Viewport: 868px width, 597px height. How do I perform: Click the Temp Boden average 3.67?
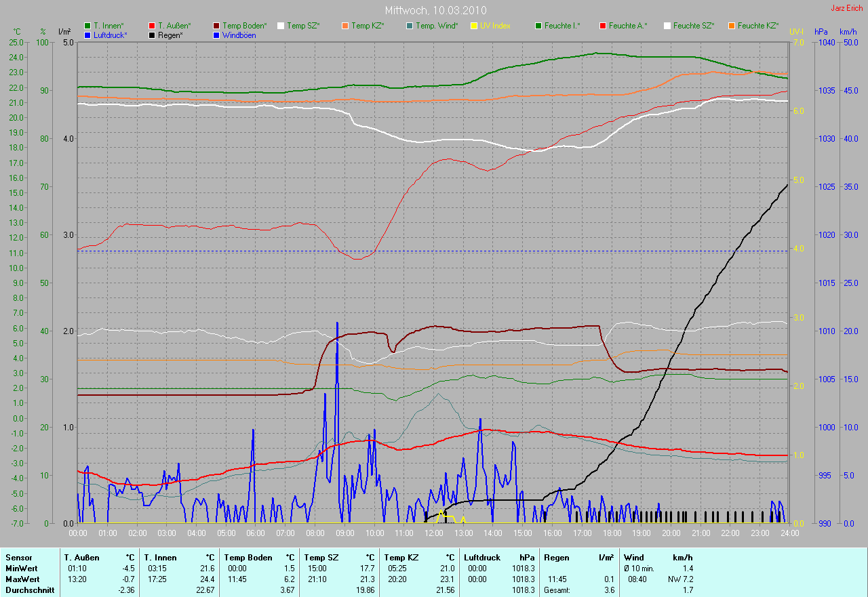pos(288,590)
